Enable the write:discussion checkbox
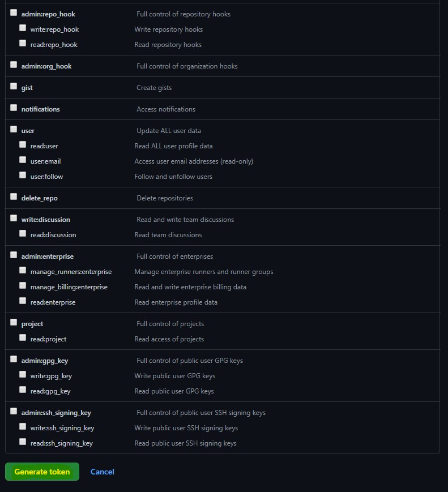The image size is (448, 492). (x=14, y=218)
